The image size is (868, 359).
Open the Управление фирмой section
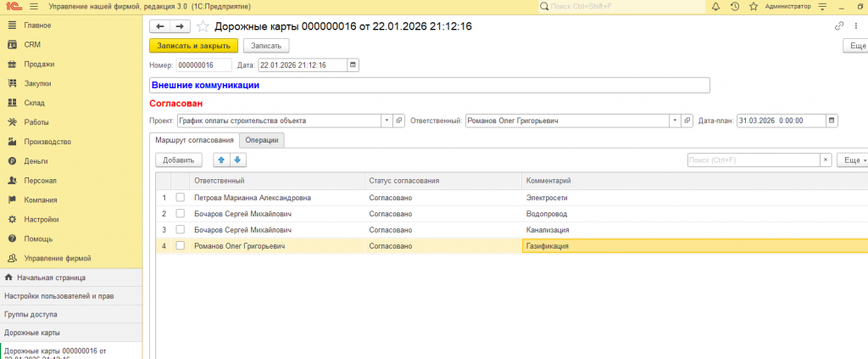pos(71,258)
